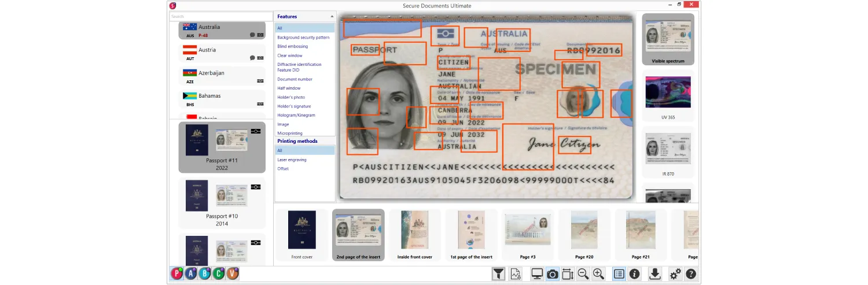Image resolution: width=868 pixels, height=285 pixels.
Task: Click the passport icon on Austria row
Action: (260, 58)
